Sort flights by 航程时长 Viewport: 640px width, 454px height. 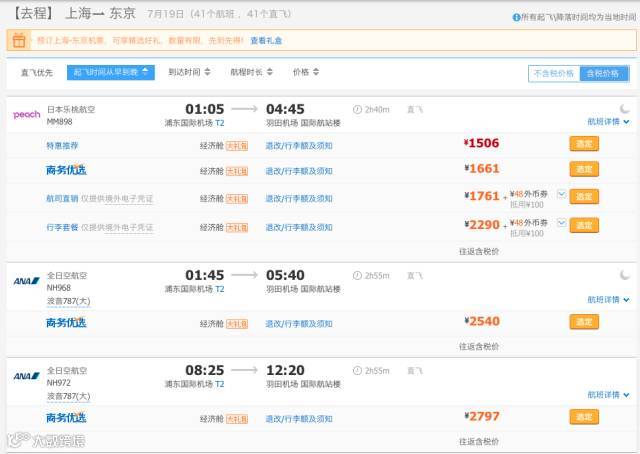pos(251,72)
